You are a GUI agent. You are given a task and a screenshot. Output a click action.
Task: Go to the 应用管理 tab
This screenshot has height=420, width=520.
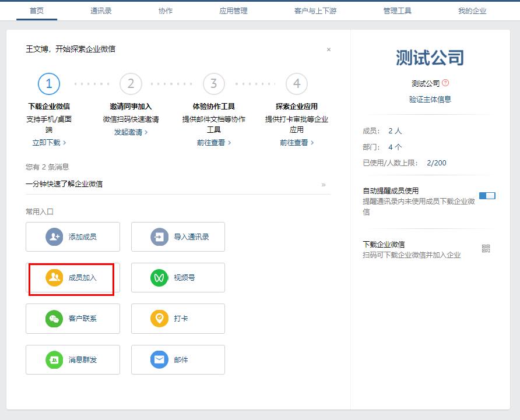pos(233,10)
